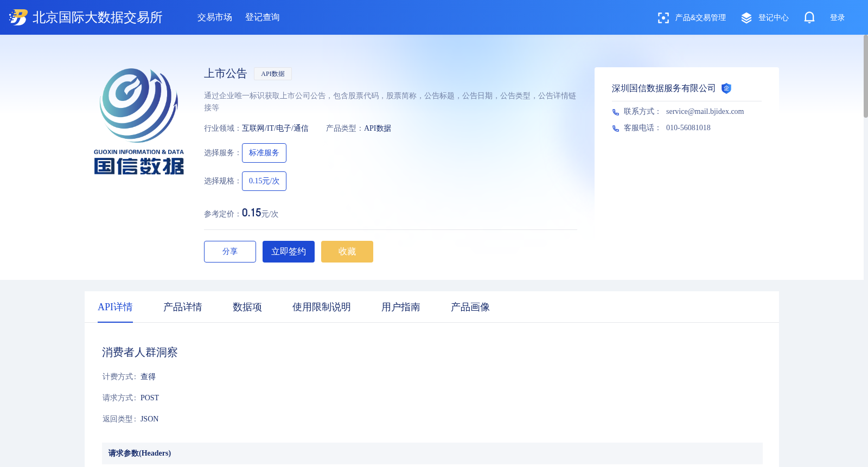Click the 消费者人群洞察 heading

point(140,353)
